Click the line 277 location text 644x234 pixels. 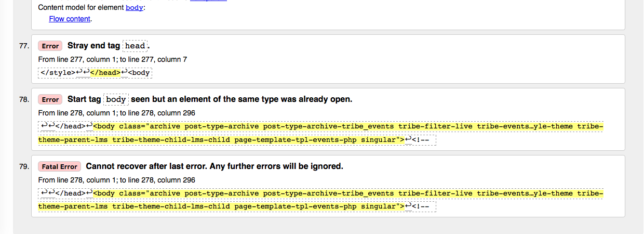(x=113, y=60)
